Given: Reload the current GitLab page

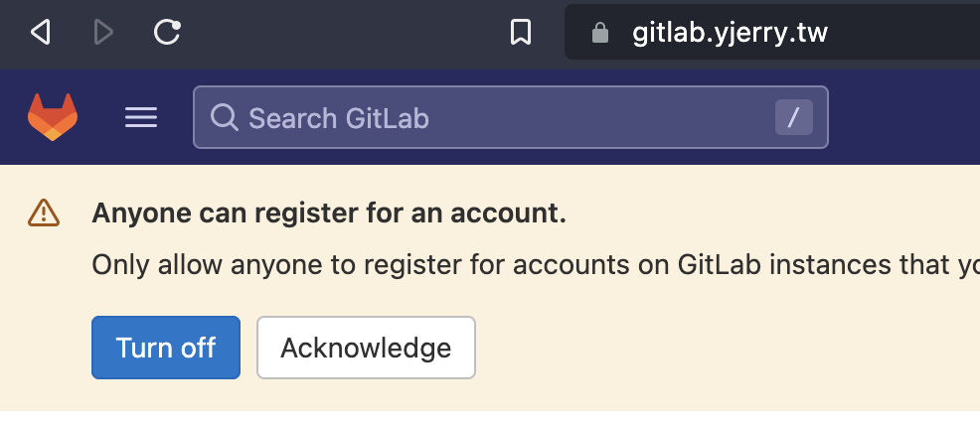Looking at the screenshot, I should pos(167,34).
